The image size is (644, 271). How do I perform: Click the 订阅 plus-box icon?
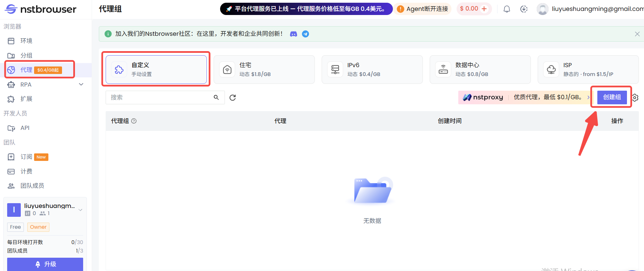tap(11, 157)
